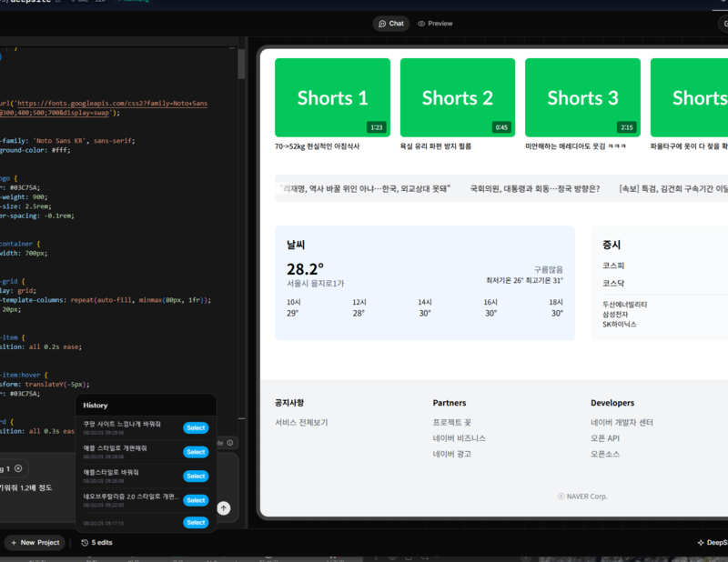Select the '애플 스타일로 개편해줘' history version
The width and height of the screenshot is (728, 562).
click(x=196, y=452)
